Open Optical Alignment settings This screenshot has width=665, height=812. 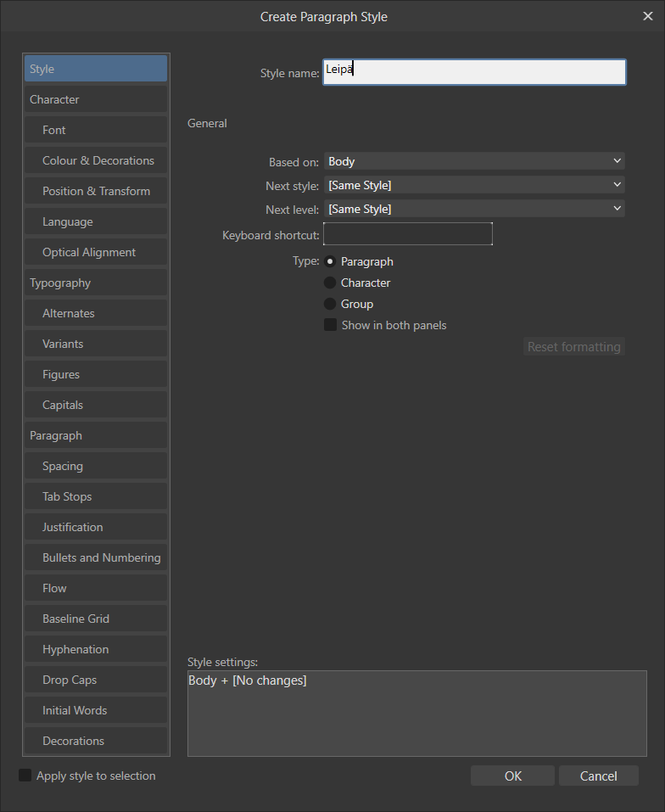[x=96, y=252]
